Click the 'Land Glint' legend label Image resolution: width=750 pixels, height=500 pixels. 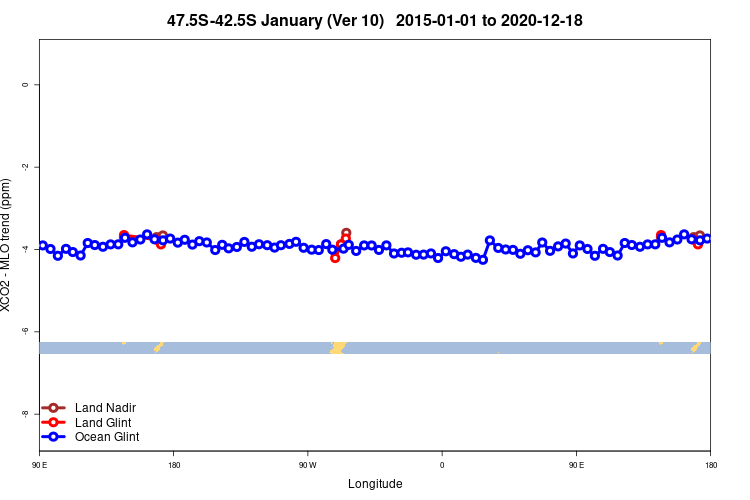click(103, 422)
